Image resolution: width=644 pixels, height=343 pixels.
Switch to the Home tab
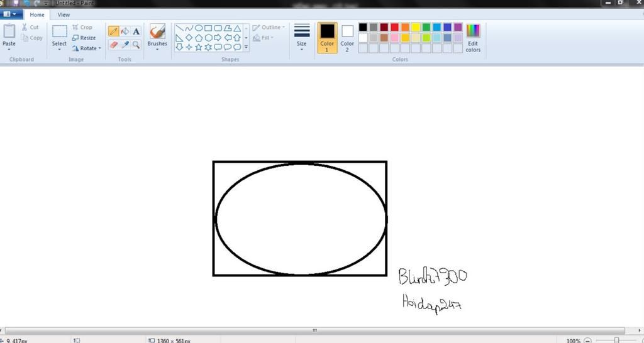tap(37, 15)
